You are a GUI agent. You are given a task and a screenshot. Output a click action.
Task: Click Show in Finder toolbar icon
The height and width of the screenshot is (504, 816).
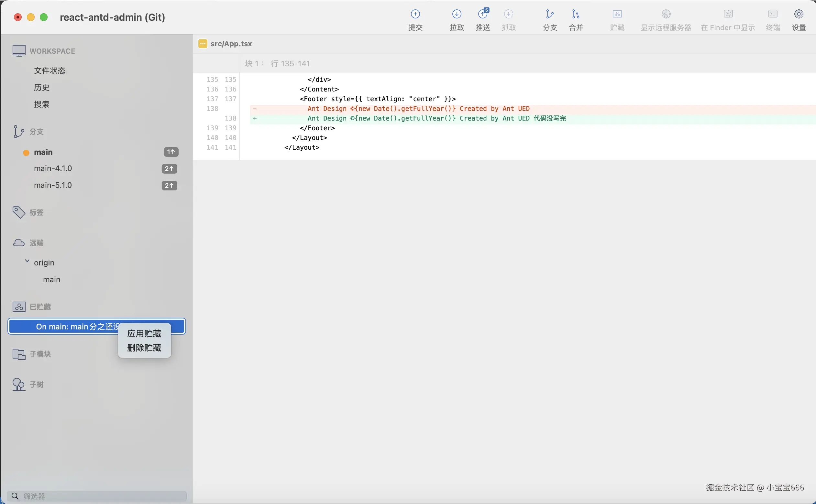click(728, 14)
